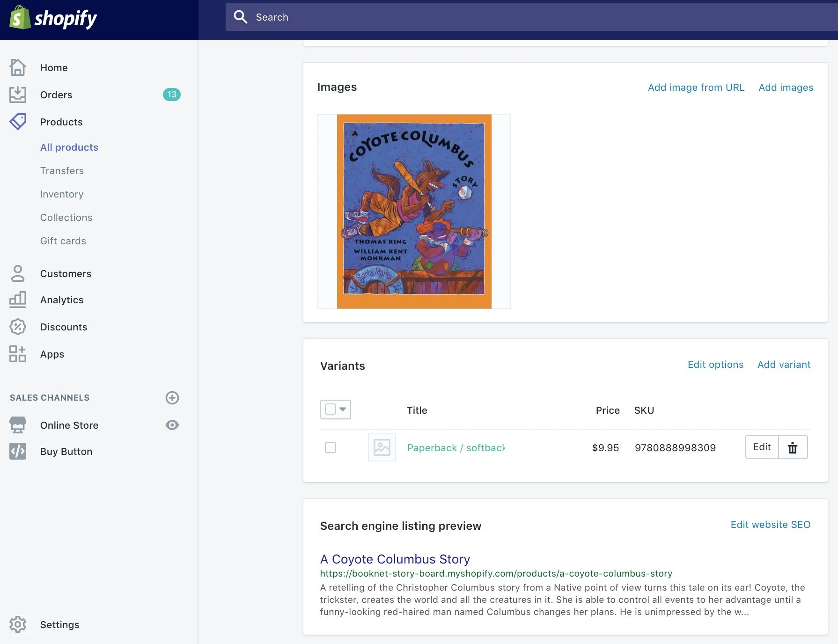Open Settings at the sidebar bottom
Image resolution: width=838 pixels, height=644 pixels.
(59, 625)
